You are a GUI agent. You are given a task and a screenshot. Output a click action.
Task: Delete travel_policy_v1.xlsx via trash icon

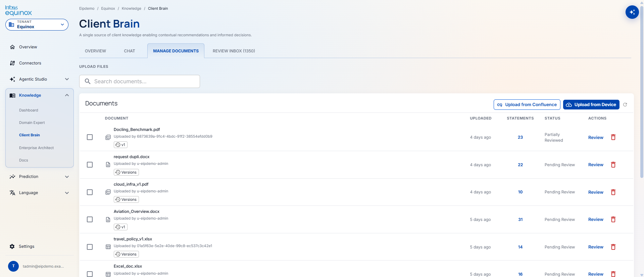613,247
